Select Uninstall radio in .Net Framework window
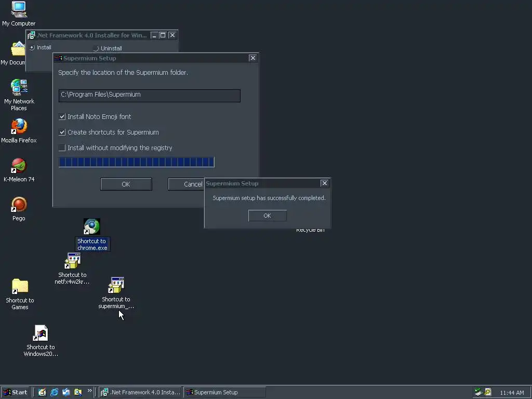532x399 pixels. [96, 48]
